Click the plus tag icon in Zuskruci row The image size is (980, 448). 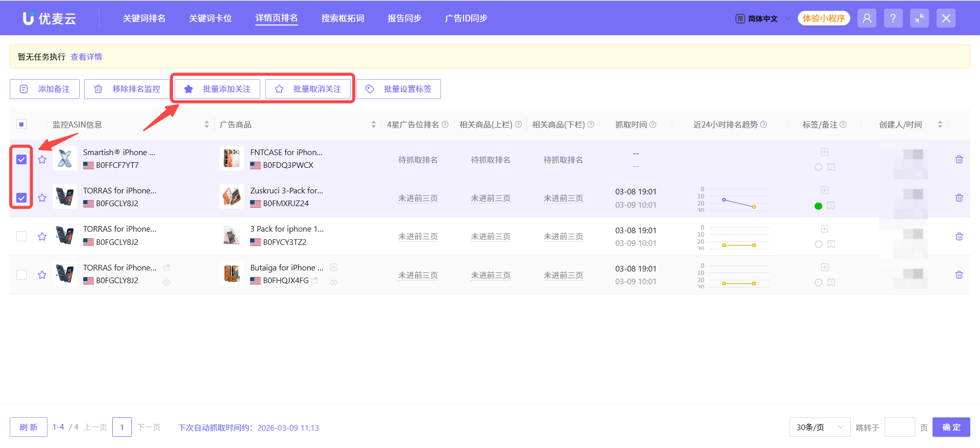point(824,190)
